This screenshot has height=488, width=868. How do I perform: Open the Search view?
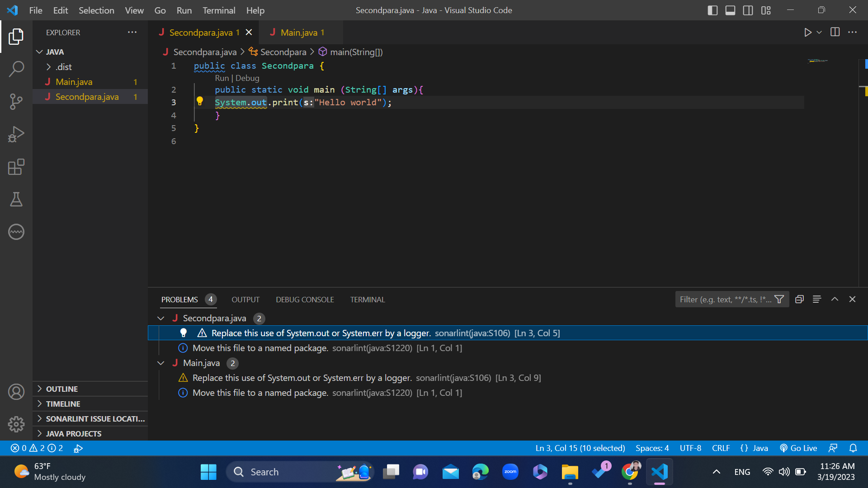(16, 69)
